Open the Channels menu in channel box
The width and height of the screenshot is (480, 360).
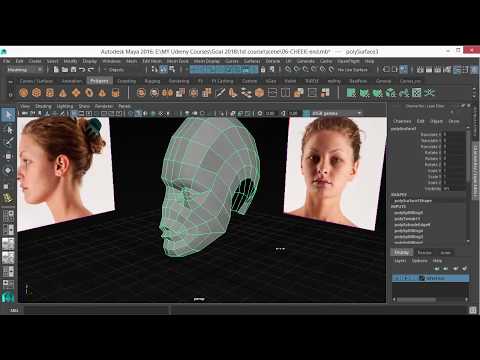[402, 121]
